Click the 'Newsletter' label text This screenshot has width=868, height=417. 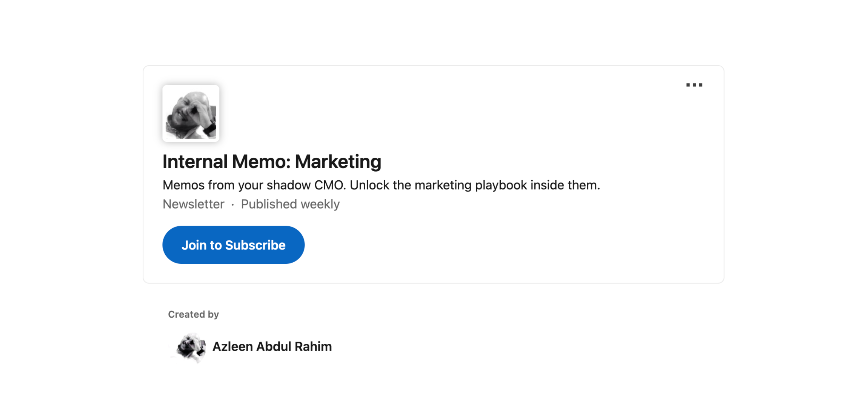pyautogui.click(x=193, y=204)
